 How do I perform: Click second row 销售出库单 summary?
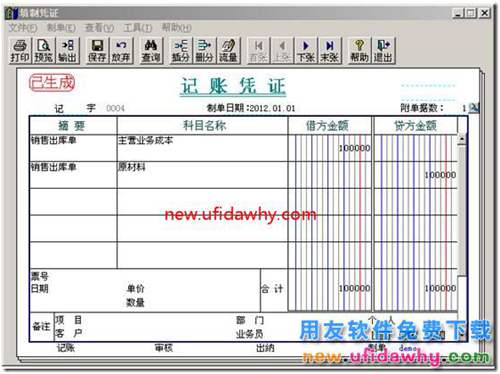click(x=73, y=175)
